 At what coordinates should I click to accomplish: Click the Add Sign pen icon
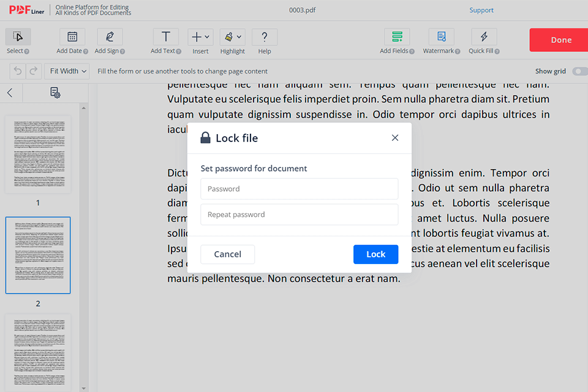(110, 37)
